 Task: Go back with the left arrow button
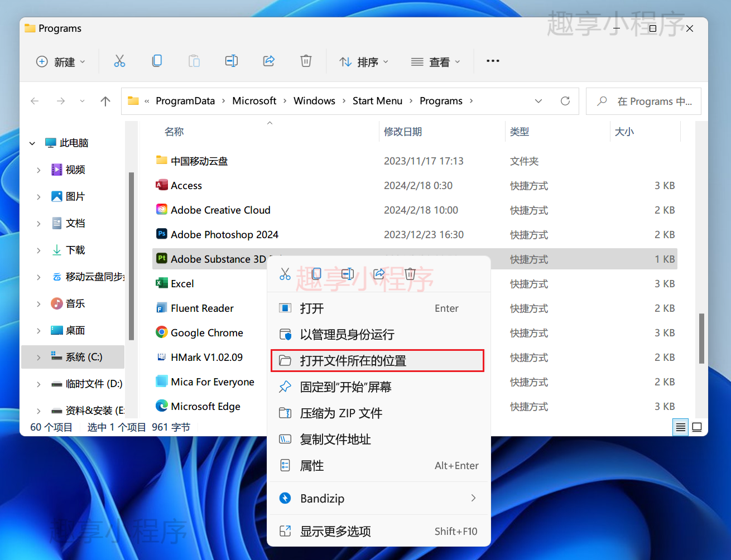click(35, 101)
